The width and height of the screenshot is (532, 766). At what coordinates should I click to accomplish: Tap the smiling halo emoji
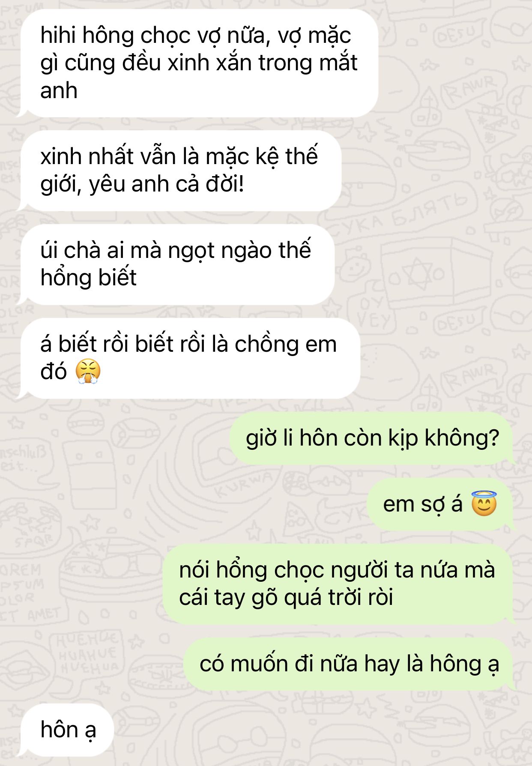coord(484,504)
